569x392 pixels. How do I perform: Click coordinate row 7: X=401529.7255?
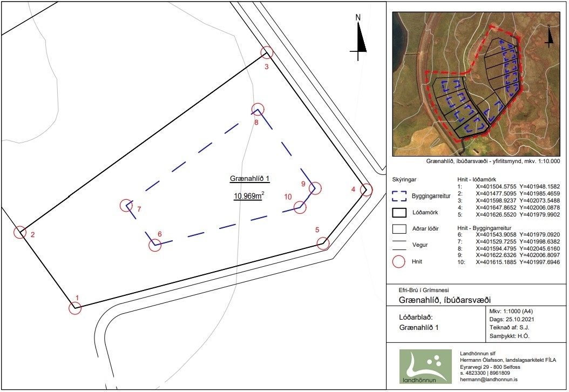point(509,242)
